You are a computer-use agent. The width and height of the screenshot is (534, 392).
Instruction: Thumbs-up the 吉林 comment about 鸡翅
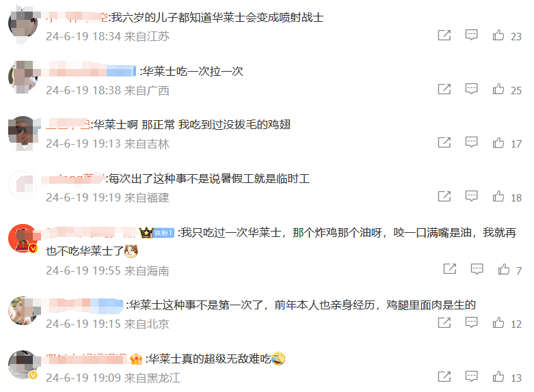click(498, 143)
